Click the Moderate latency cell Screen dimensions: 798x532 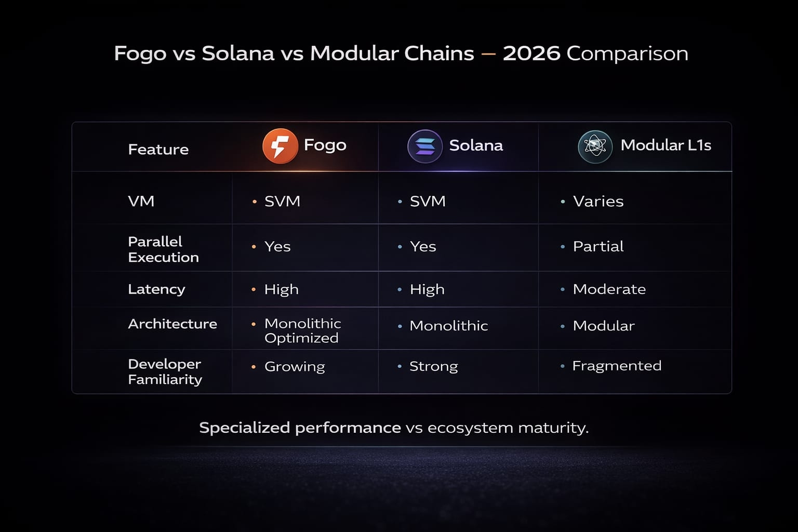coord(609,289)
